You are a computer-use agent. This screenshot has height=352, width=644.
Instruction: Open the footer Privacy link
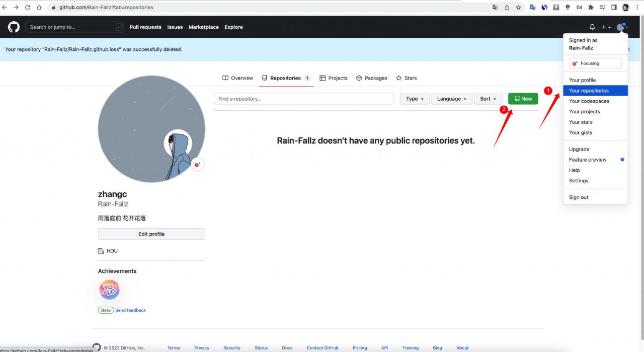[202, 348]
